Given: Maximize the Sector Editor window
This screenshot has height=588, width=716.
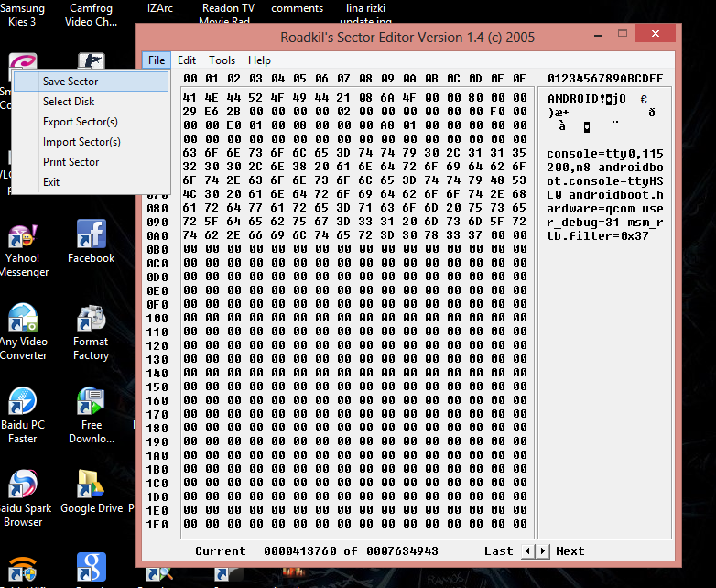Looking at the screenshot, I should coord(623,33).
